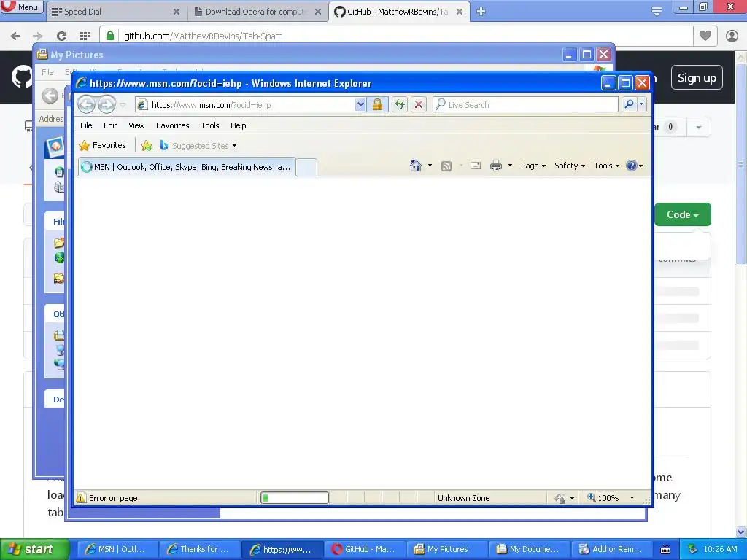Open the IE Favorites menu

[172, 125]
